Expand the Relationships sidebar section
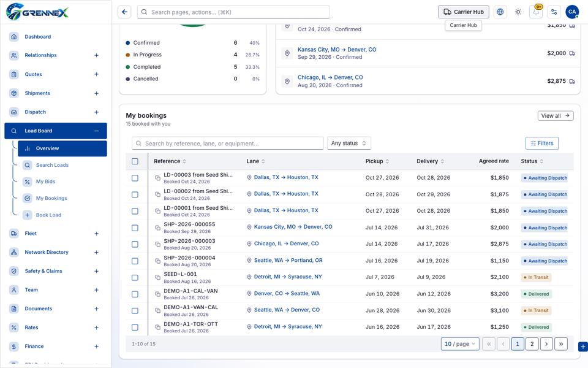Image resolution: width=588 pixels, height=368 pixels. [96, 56]
